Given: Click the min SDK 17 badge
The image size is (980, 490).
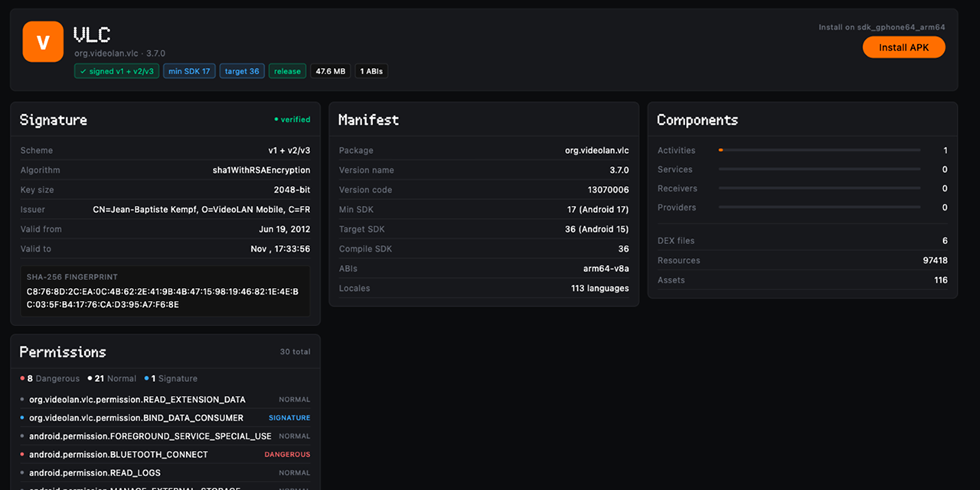Looking at the screenshot, I should 189,71.
